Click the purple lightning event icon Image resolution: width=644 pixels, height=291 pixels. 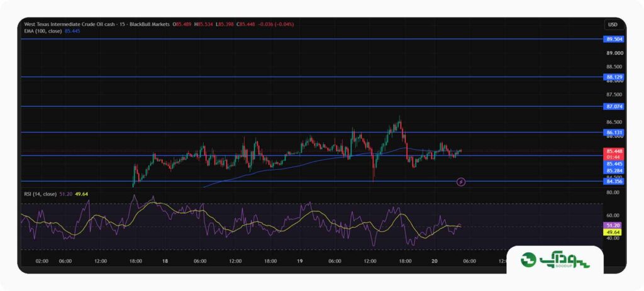coord(461,182)
